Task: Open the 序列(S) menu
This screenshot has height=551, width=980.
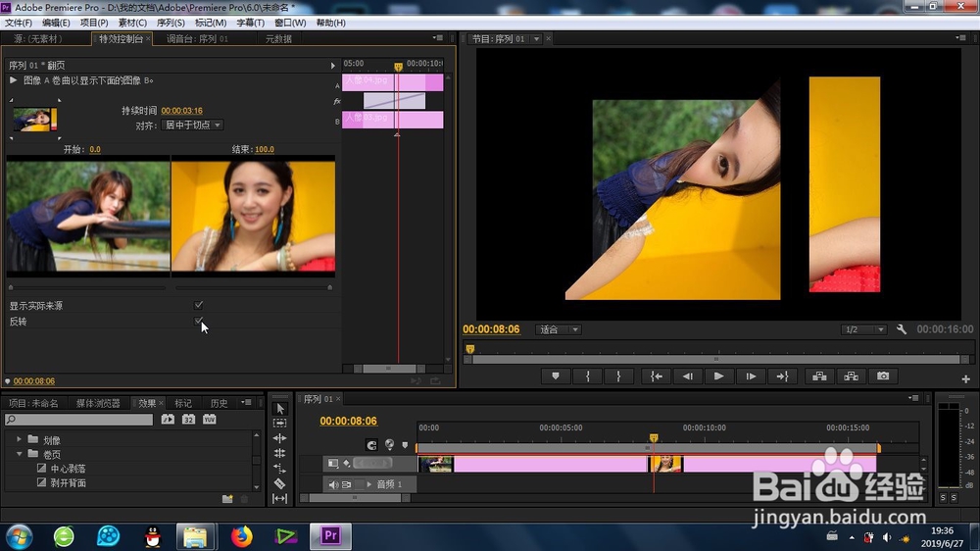Action: 170,23
